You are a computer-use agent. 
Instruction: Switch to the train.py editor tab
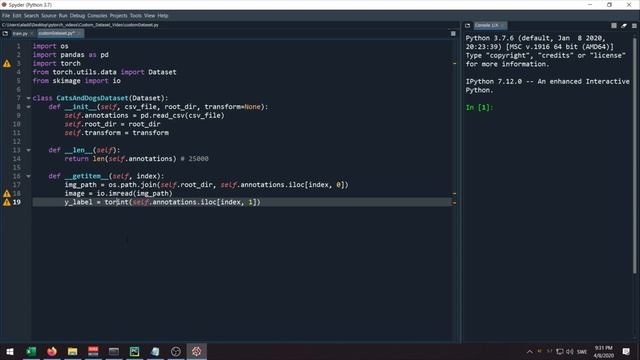coord(20,33)
